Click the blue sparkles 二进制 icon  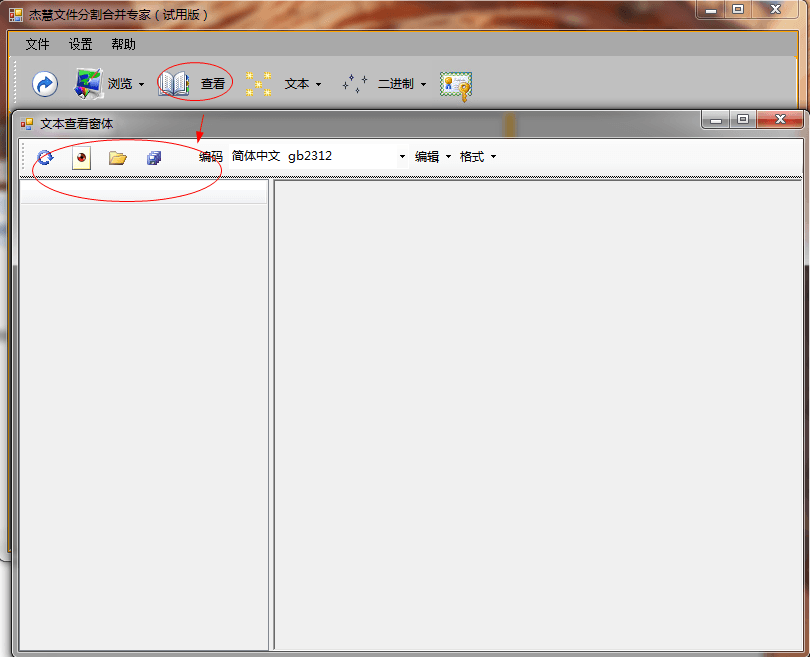tap(354, 84)
